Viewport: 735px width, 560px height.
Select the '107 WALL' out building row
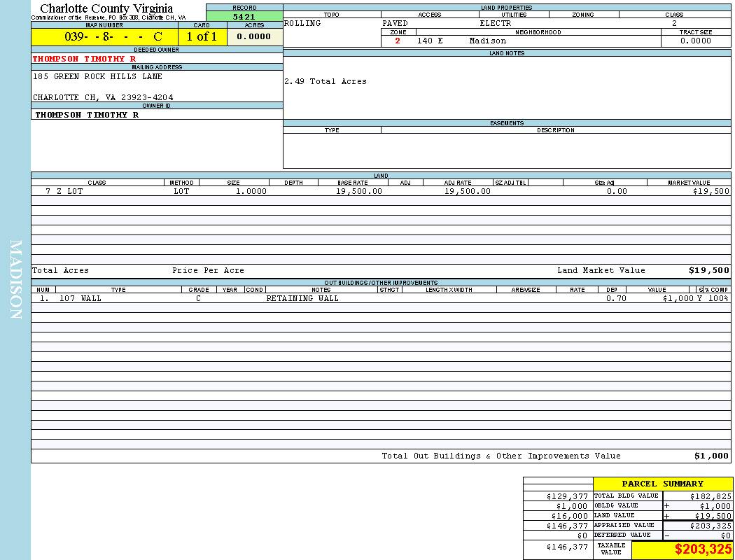pyautogui.click(x=80, y=298)
